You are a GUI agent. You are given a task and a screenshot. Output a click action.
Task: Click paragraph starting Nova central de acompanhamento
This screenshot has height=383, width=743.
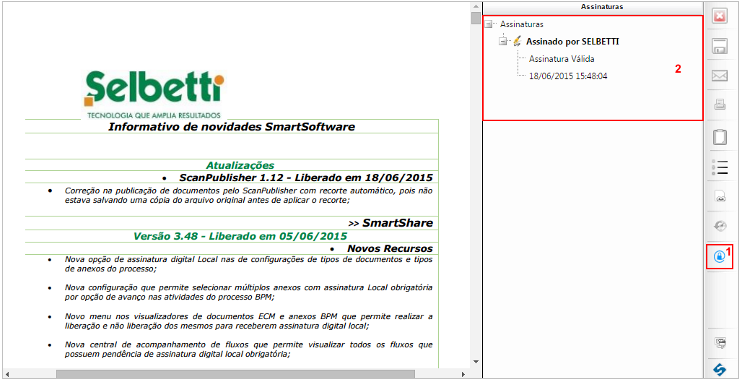tap(248, 349)
